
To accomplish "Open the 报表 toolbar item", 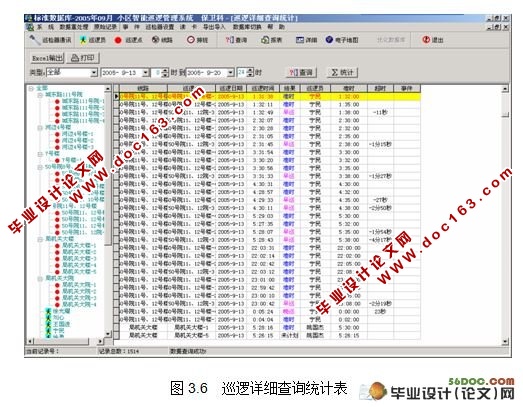I will (x=271, y=40).
